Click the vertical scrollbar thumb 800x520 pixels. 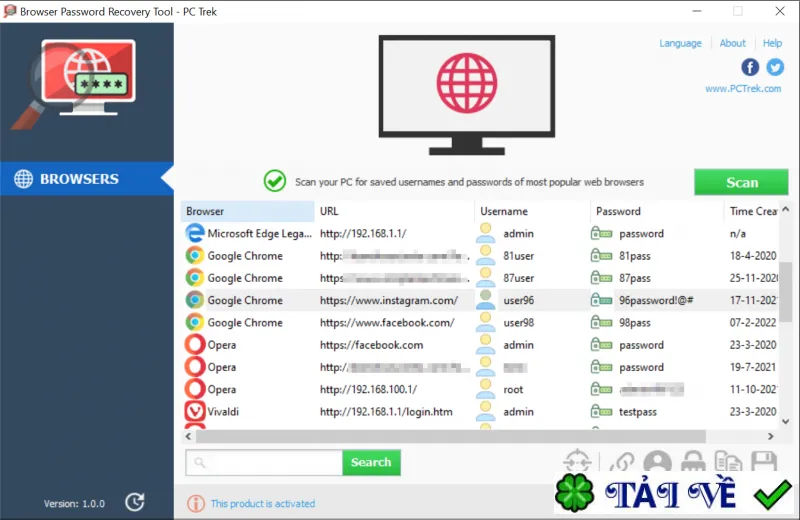point(785,292)
